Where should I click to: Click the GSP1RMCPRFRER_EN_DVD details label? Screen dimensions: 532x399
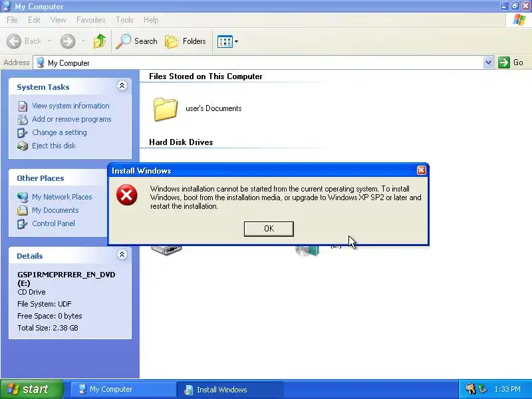tap(66, 279)
